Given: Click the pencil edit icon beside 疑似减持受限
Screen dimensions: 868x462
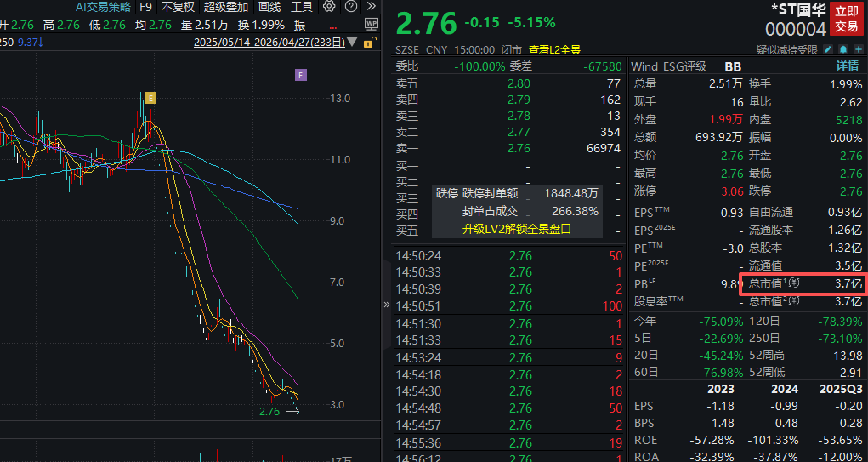Looking at the screenshot, I should coord(827,50).
